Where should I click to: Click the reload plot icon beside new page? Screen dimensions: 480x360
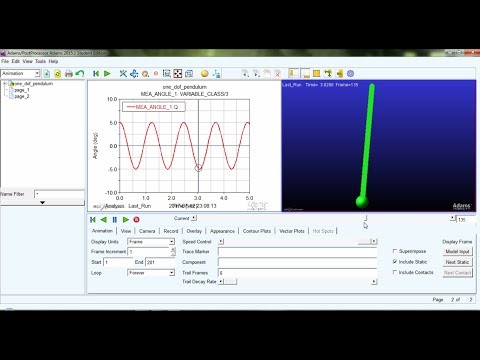coord(58,74)
